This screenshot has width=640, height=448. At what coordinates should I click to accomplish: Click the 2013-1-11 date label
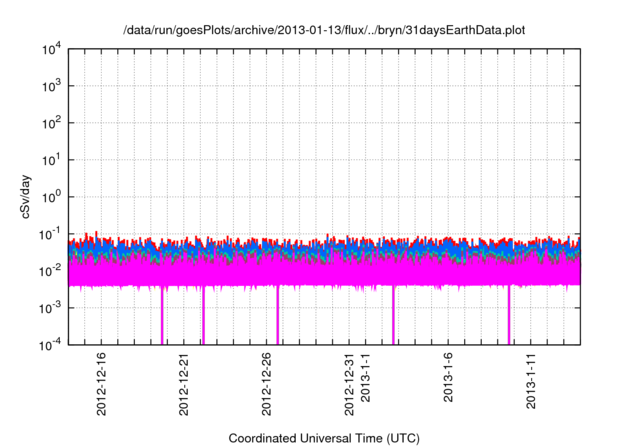[x=531, y=381]
